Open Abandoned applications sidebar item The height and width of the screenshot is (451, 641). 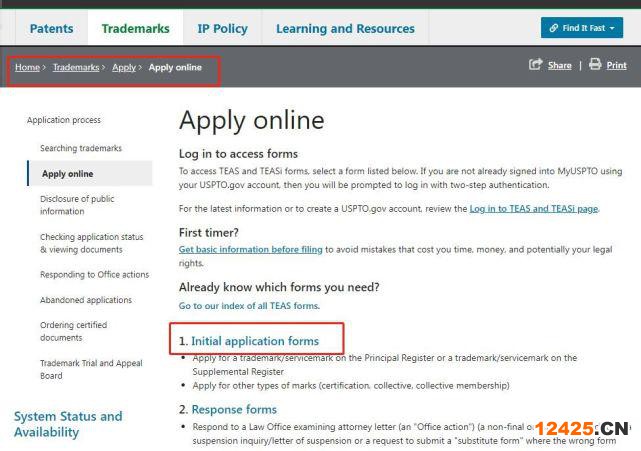[x=86, y=300]
